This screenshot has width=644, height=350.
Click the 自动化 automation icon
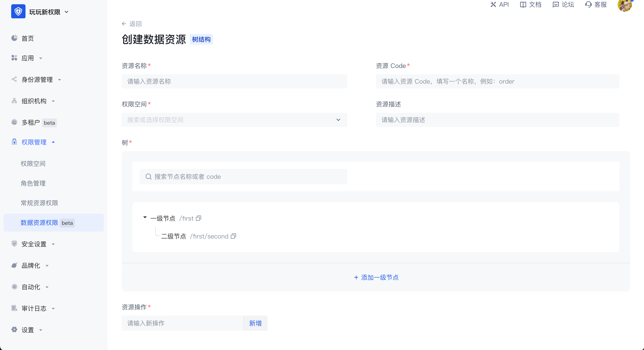pyautogui.click(x=14, y=287)
